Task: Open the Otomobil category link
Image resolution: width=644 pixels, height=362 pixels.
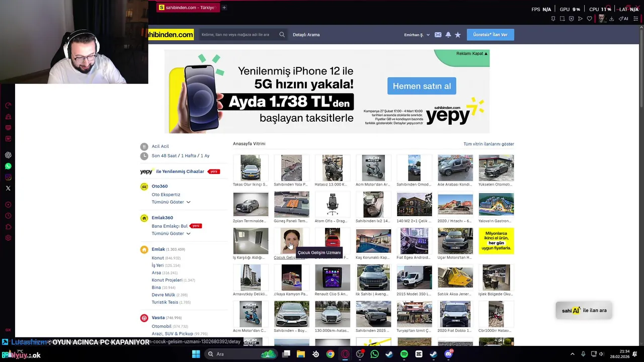Action: tap(162, 326)
